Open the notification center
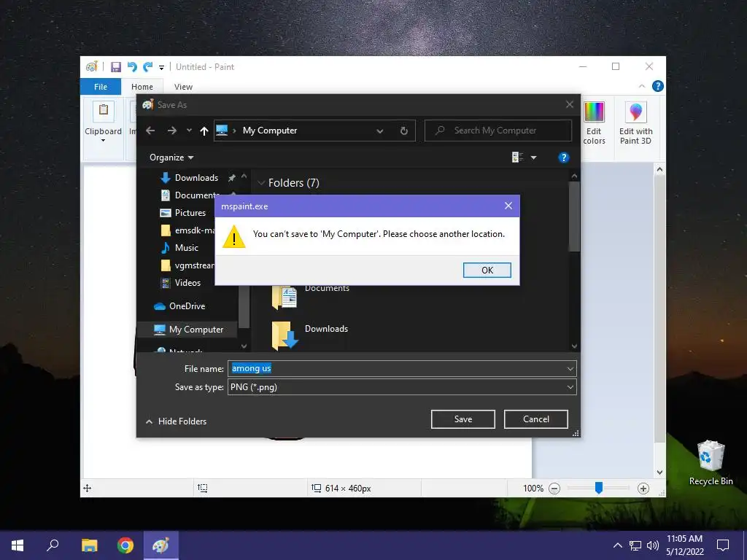This screenshot has width=747, height=560. [x=723, y=545]
